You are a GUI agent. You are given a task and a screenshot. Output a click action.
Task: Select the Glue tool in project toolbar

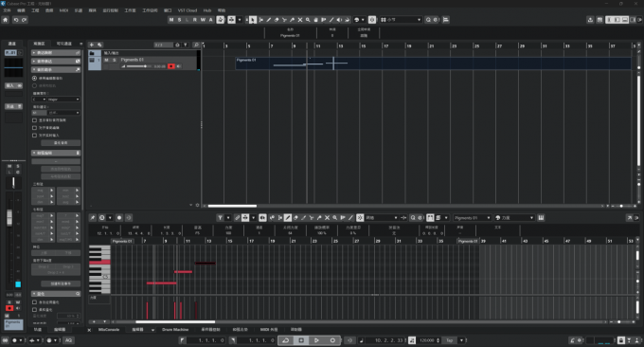[292, 20]
